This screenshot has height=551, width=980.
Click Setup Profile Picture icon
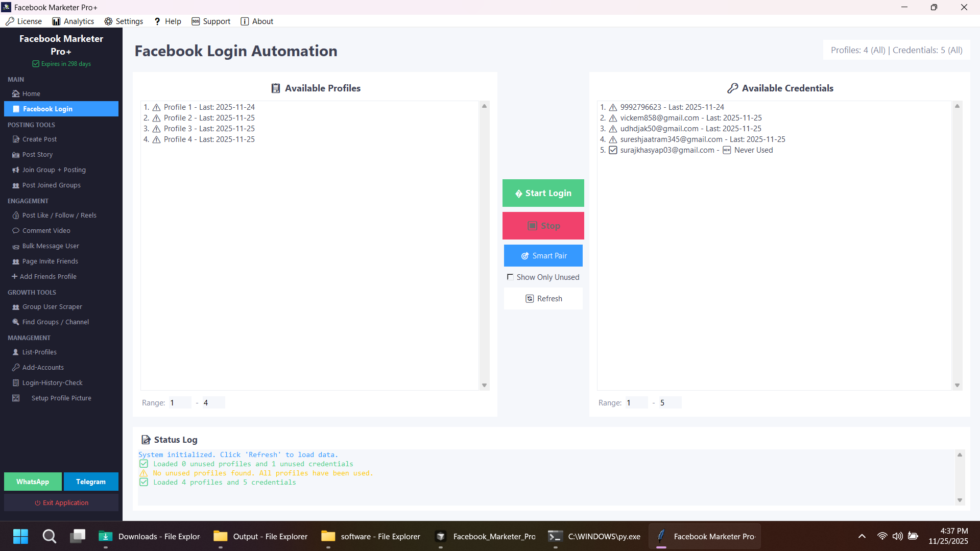16,398
